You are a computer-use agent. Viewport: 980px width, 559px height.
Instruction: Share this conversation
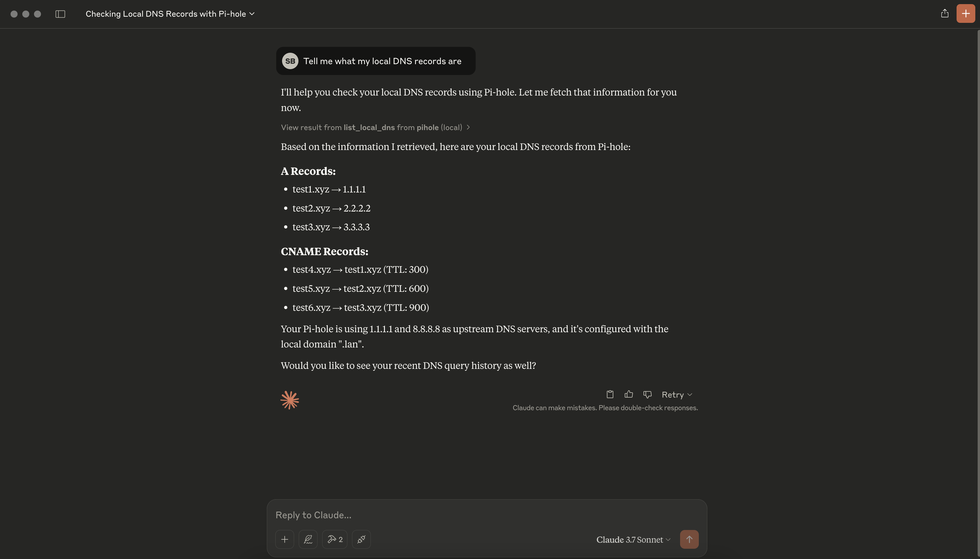tap(945, 13)
